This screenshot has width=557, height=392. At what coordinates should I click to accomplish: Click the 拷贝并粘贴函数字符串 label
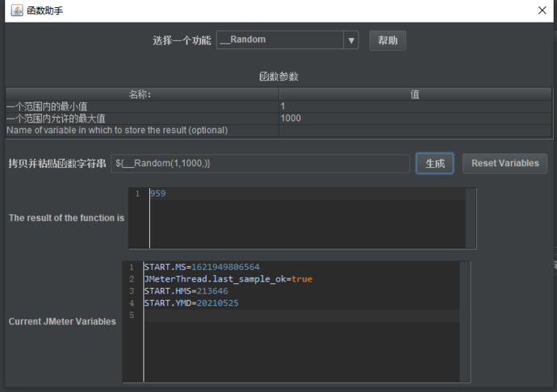[57, 163]
